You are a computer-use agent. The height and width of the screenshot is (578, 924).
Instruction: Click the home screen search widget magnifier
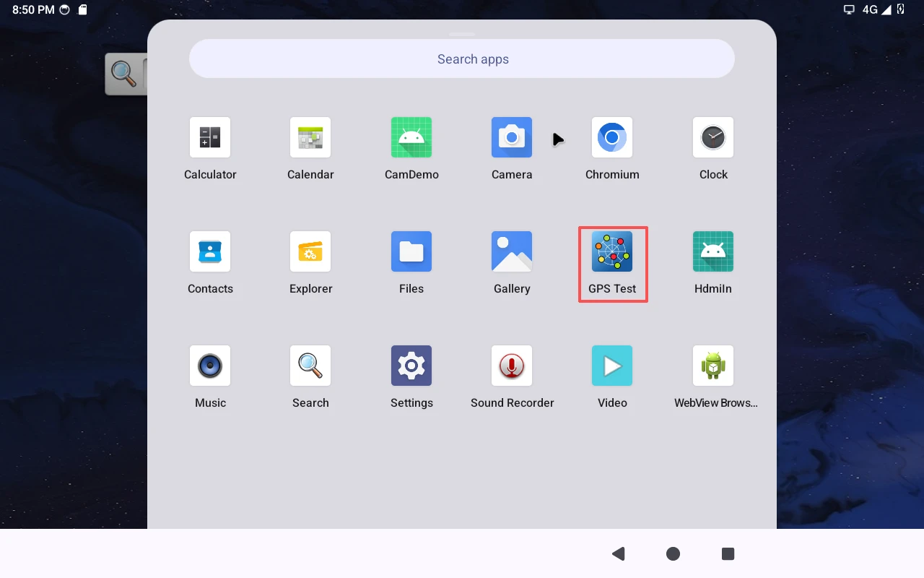click(x=124, y=74)
